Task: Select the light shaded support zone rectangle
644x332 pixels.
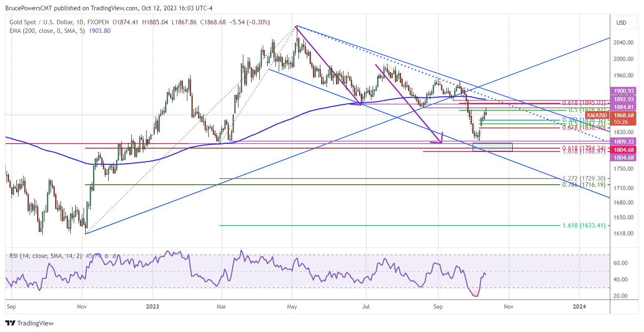Action: pos(492,147)
